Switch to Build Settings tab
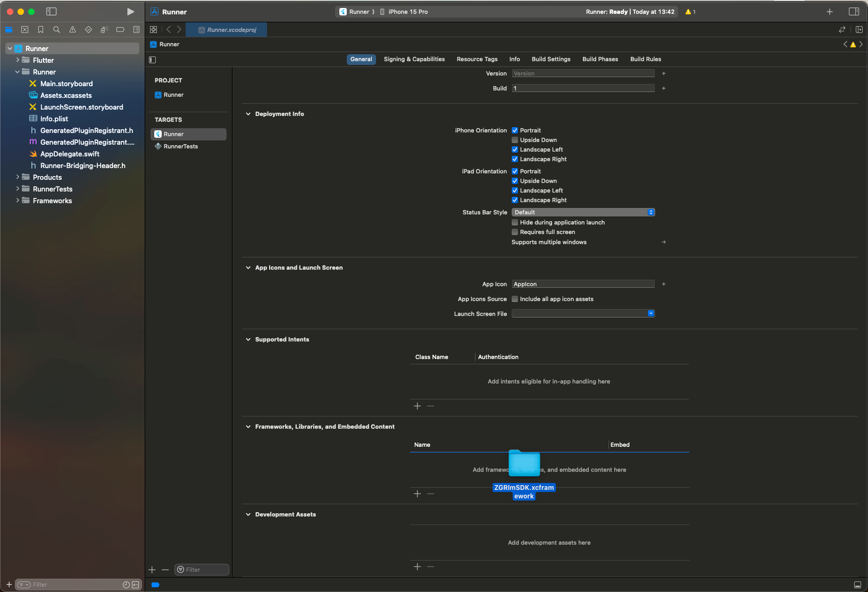This screenshot has width=868, height=592. tap(551, 59)
